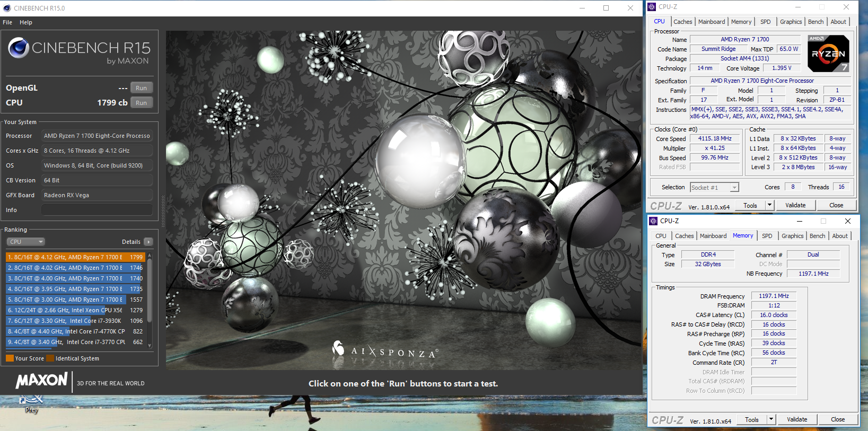This screenshot has height=431, width=868.
Task: Switch to Graphics tab in top CPU-Z
Action: click(x=791, y=22)
